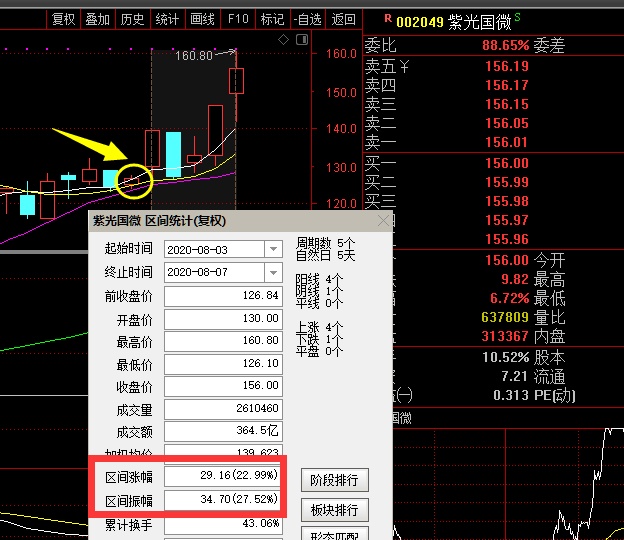The image size is (624, 540).
Task: Click the 买二 price 155.99
Action: click(x=507, y=182)
